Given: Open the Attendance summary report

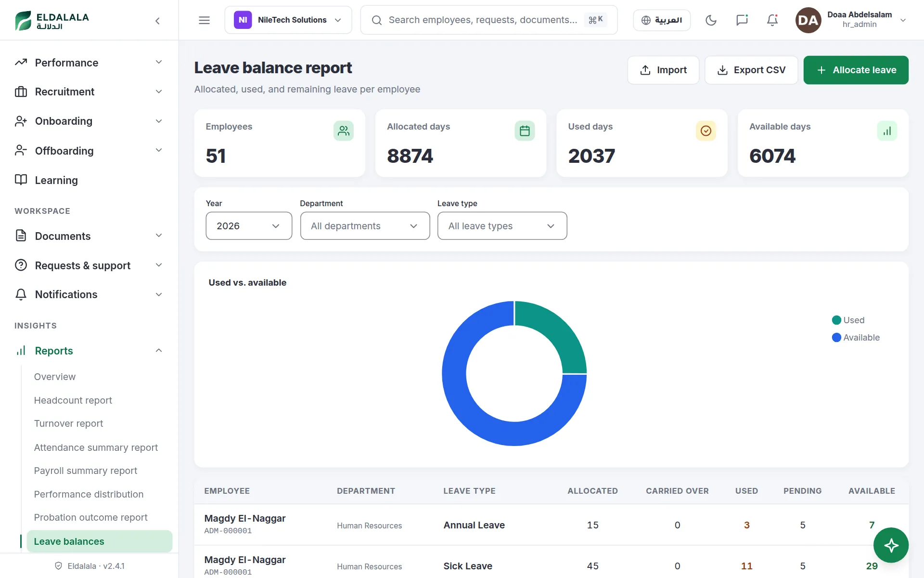Looking at the screenshot, I should click(96, 447).
